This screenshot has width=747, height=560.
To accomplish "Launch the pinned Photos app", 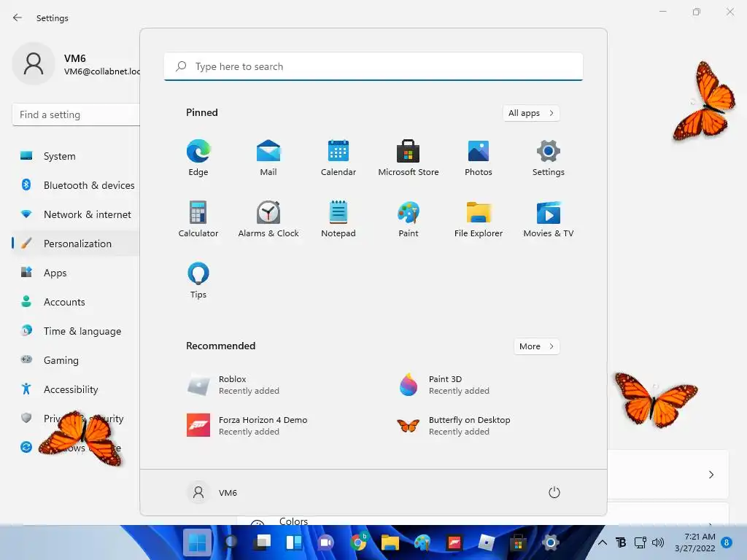I will [479, 157].
